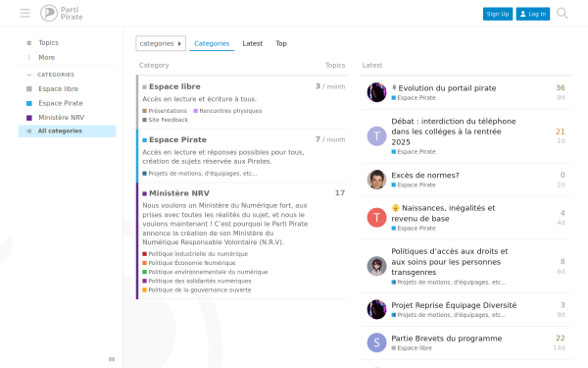588x368 pixels.
Task: Open the Ministère NRV category heading
Action: pos(175,193)
